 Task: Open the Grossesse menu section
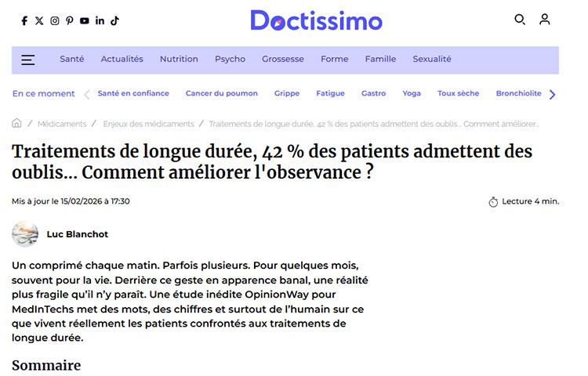coord(283,60)
